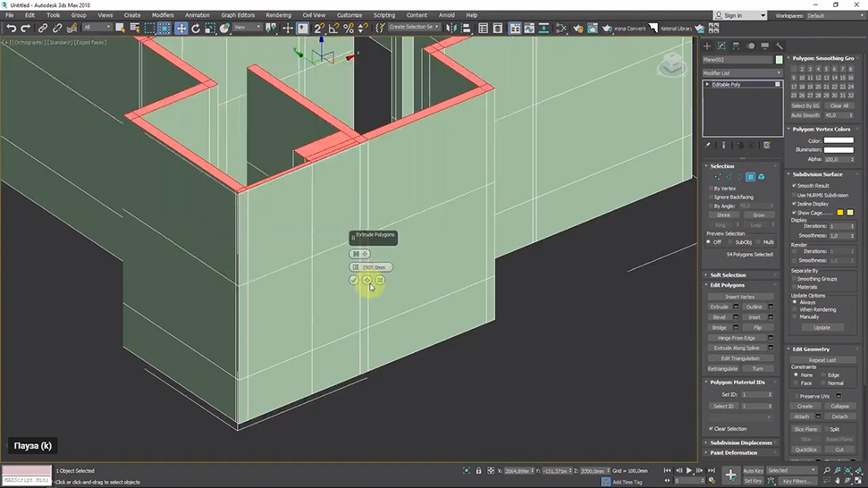Expand the Soft Selection rollout

(x=728, y=274)
